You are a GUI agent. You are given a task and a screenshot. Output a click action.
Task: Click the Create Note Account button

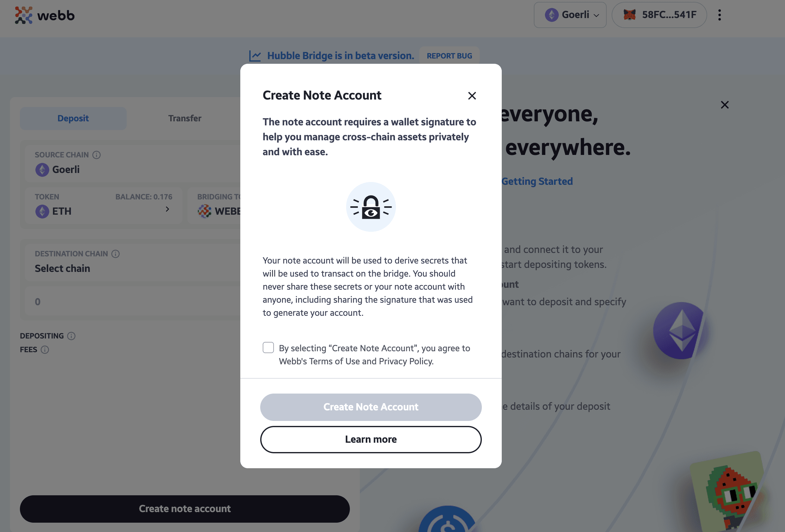(370, 407)
